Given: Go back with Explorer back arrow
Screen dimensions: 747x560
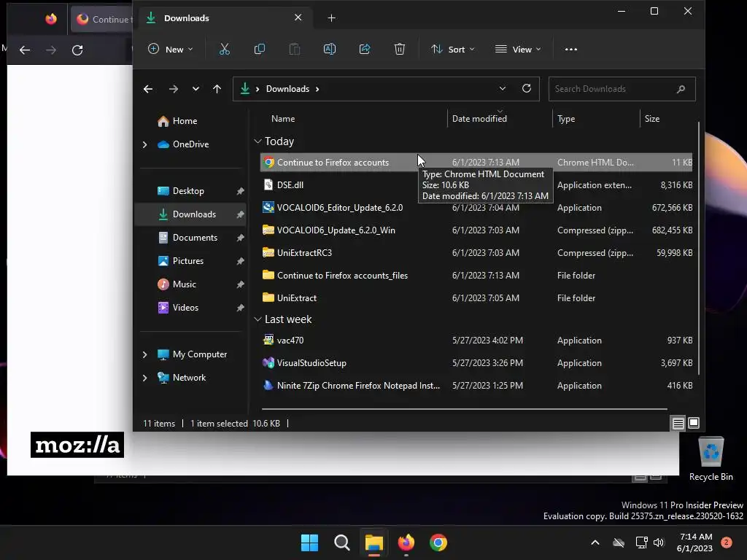Looking at the screenshot, I should [x=148, y=89].
